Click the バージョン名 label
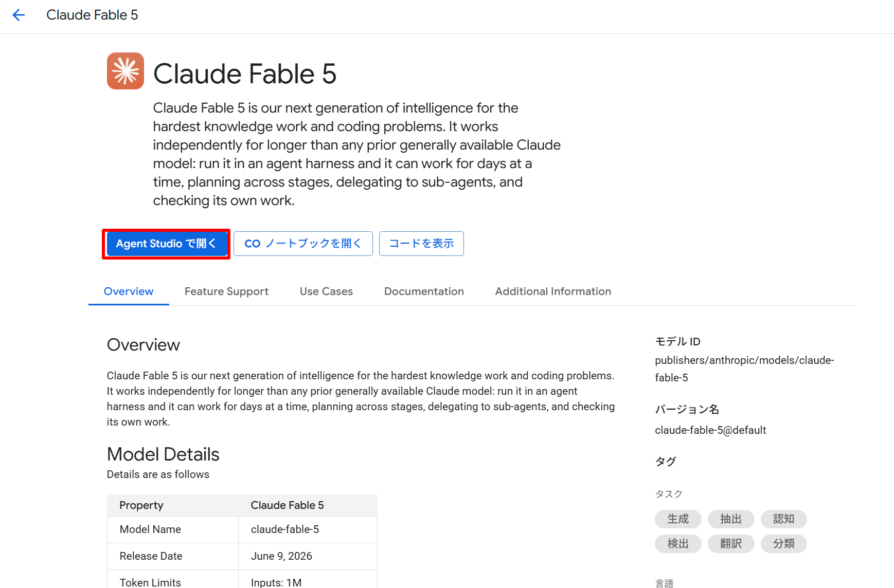This screenshot has height=588, width=894. (687, 409)
